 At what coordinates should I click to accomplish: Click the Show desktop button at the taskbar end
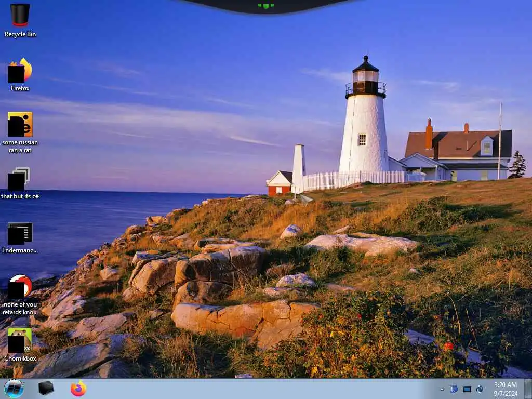point(528,389)
